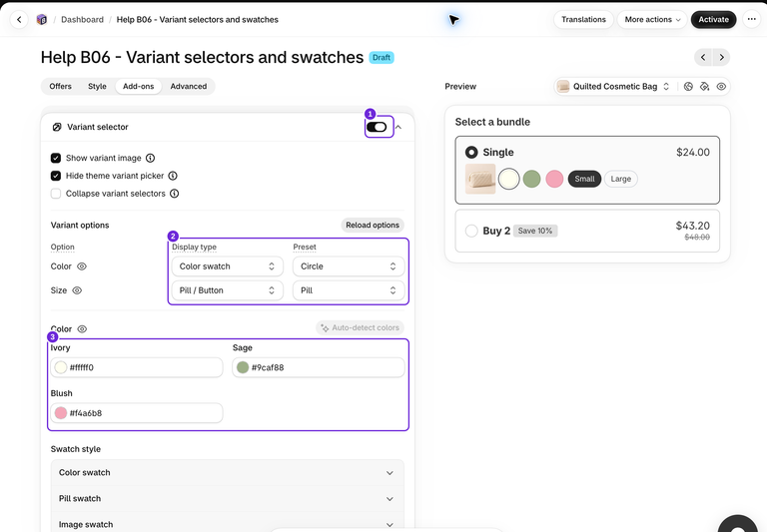Open Size Preset dropdown showing Pill
The width and height of the screenshot is (767, 532).
349,290
